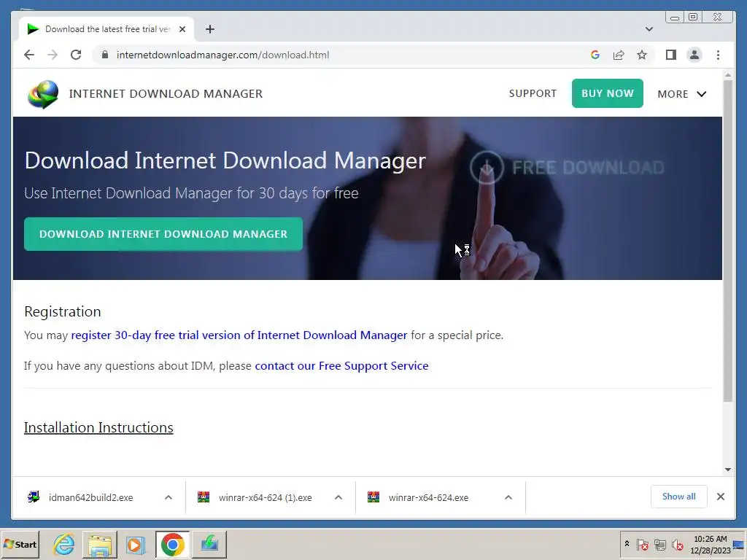Viewport: 747px width, 560px height.
Task: Bookmark this page with the star
Action: 642,55
